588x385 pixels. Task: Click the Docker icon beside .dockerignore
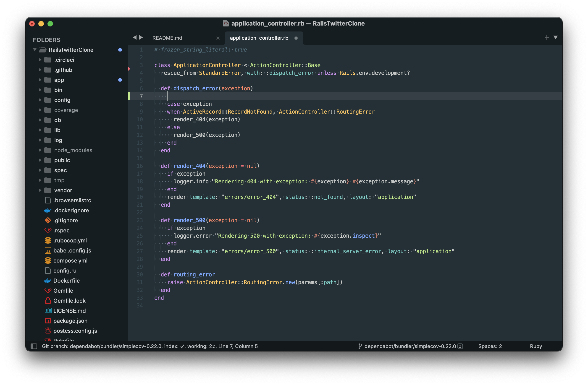[x=48, y=210]
